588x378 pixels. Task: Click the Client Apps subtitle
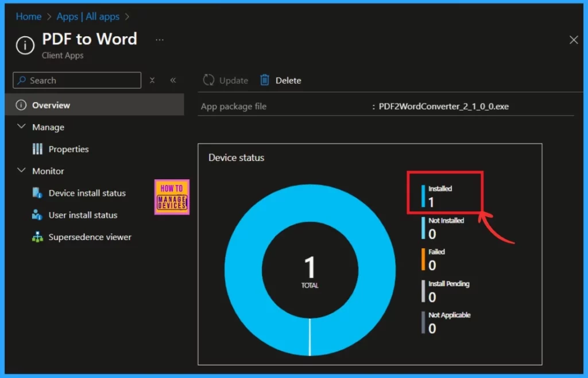point(63,56)
